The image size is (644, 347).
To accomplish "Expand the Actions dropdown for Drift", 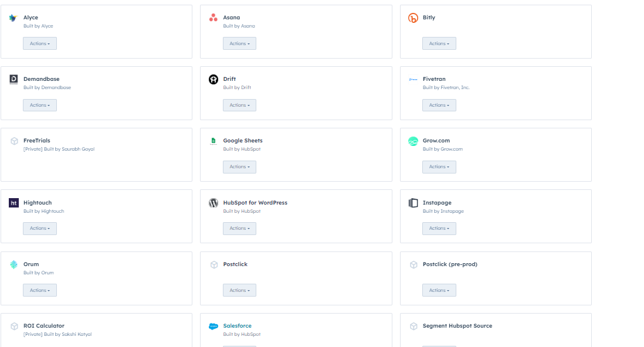I will point(239,105).
